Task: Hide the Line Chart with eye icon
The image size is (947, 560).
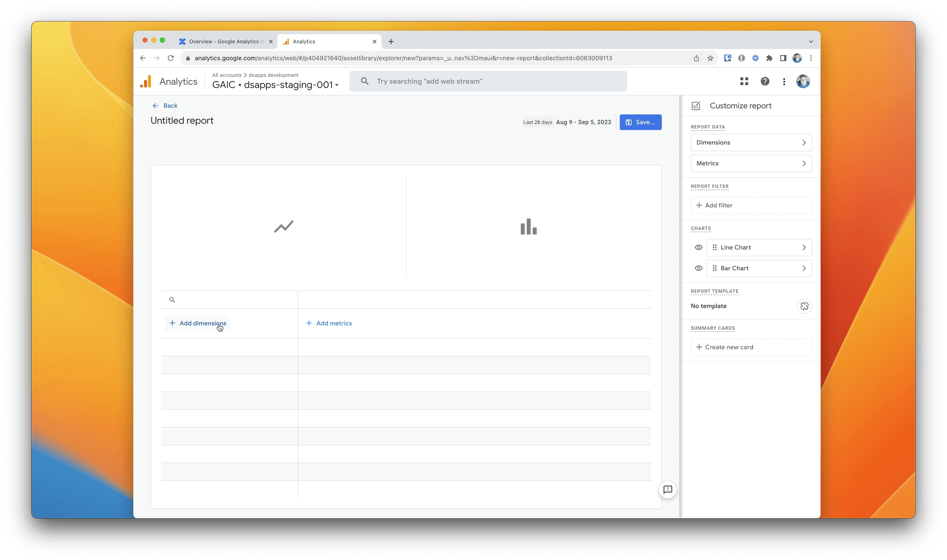Action: coord(699,247)
